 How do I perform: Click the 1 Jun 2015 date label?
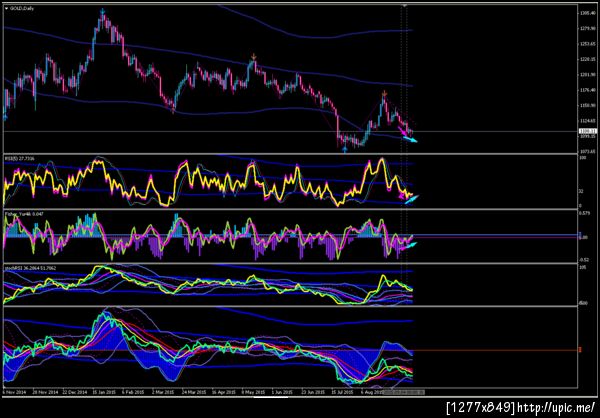click(x=284, y=392)
